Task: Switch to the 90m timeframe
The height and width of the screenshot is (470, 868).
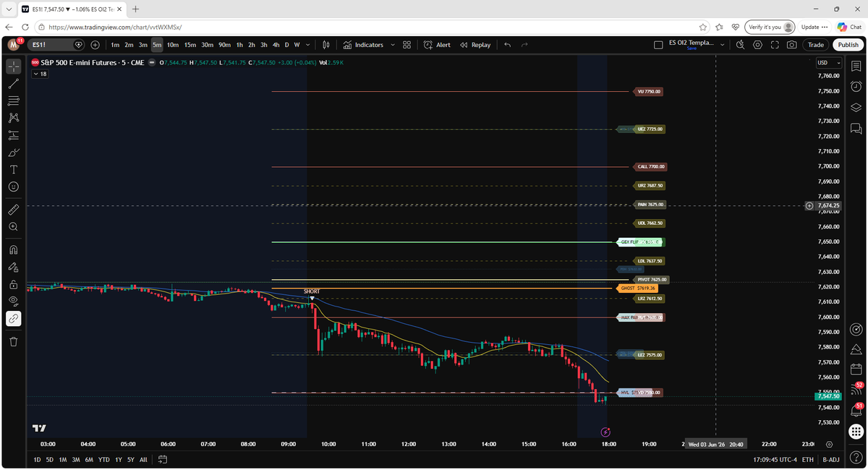Action: point(225,45)
